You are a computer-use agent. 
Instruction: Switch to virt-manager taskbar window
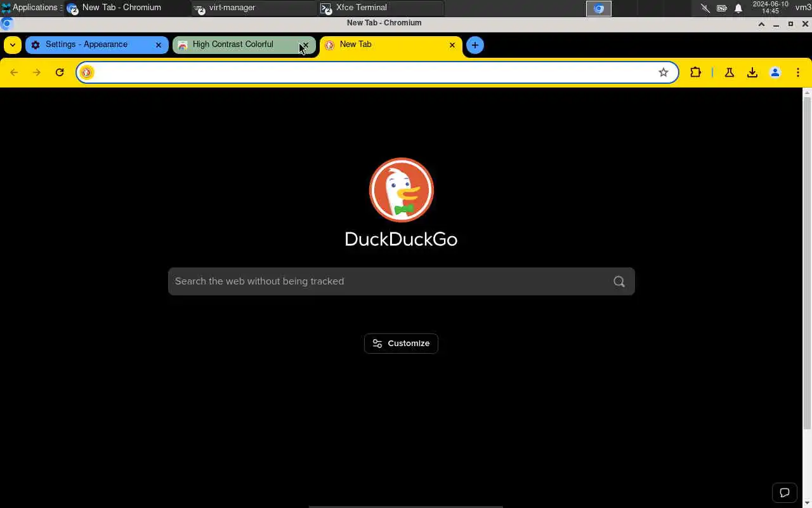click(254, 8)
